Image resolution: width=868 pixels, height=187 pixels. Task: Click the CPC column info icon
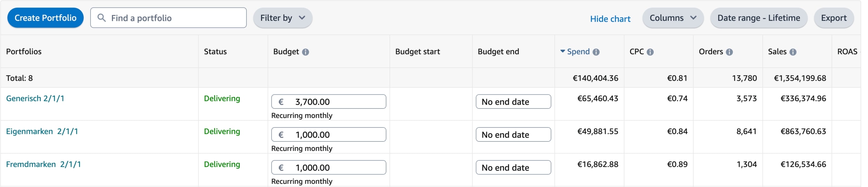650,52
